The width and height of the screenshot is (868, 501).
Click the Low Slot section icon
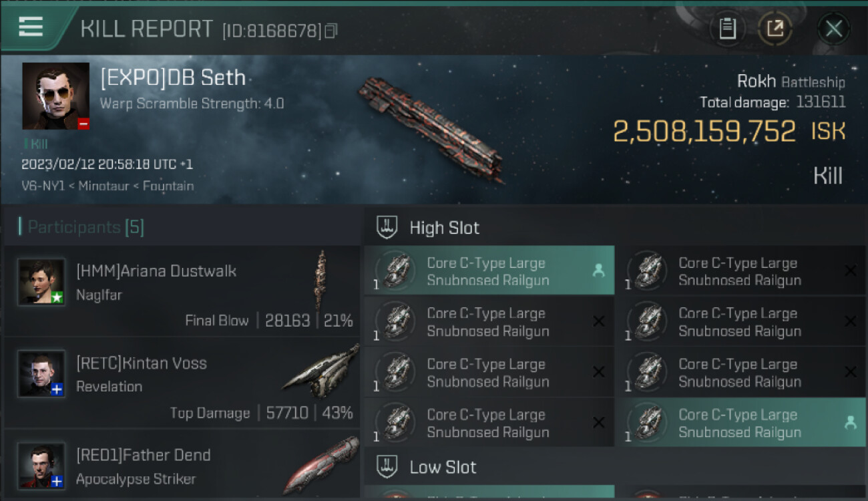(387, 467)
